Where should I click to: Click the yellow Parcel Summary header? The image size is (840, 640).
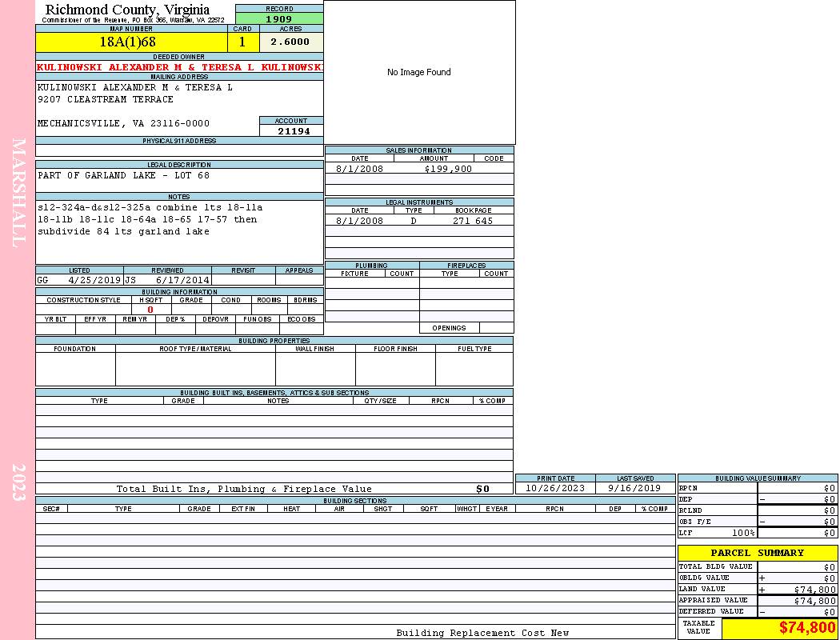[757, 553]
